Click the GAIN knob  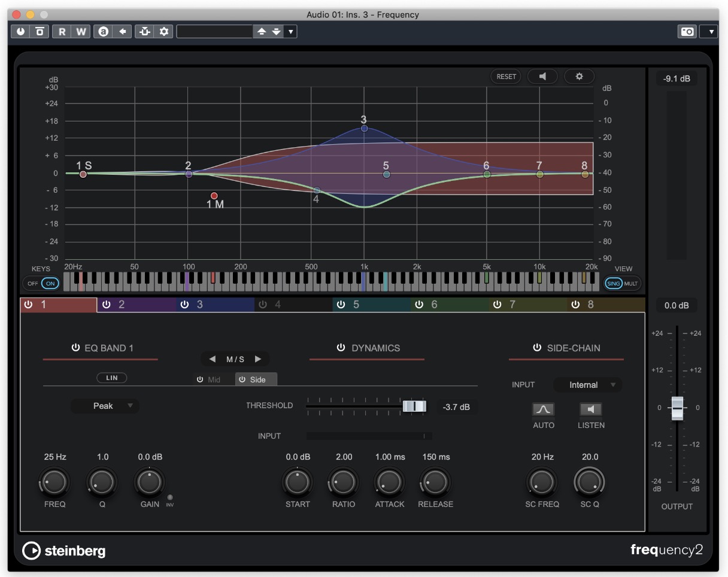tap(150, 482)
